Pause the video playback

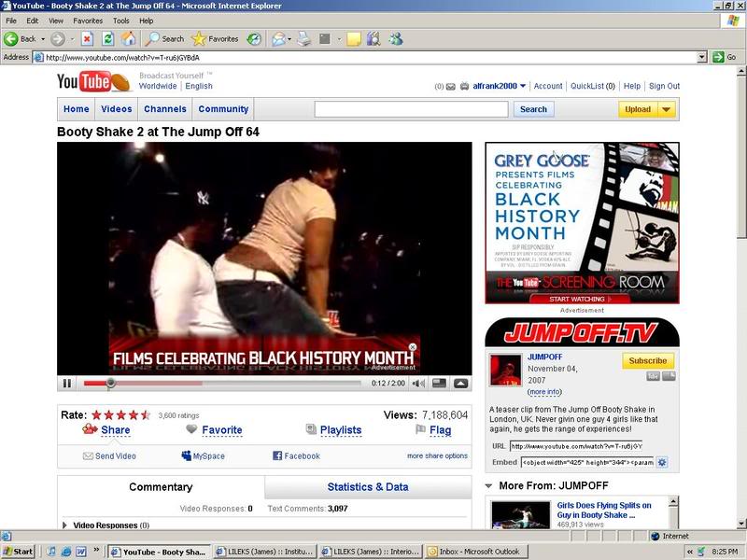point(67,384)
